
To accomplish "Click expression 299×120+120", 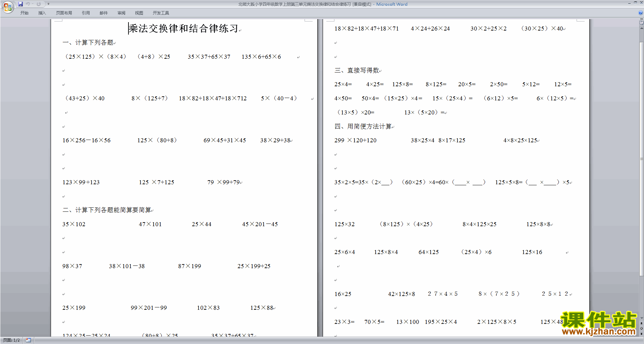I will (x=356, y=140).
